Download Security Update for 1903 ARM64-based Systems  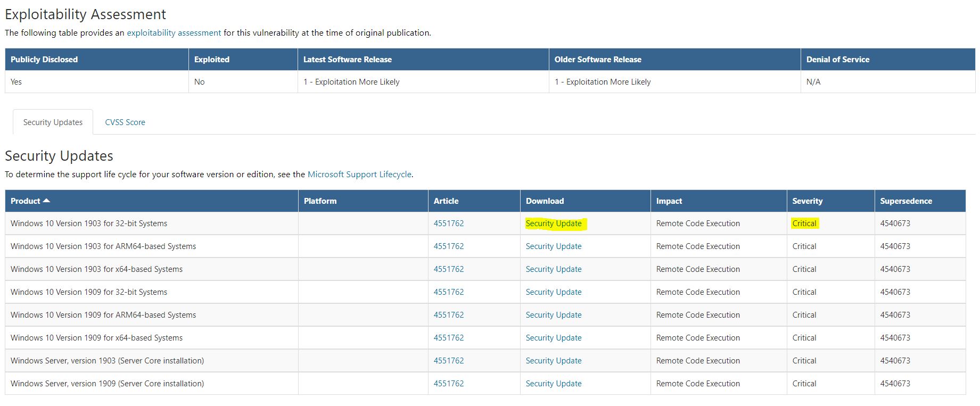tap(553, 246)
